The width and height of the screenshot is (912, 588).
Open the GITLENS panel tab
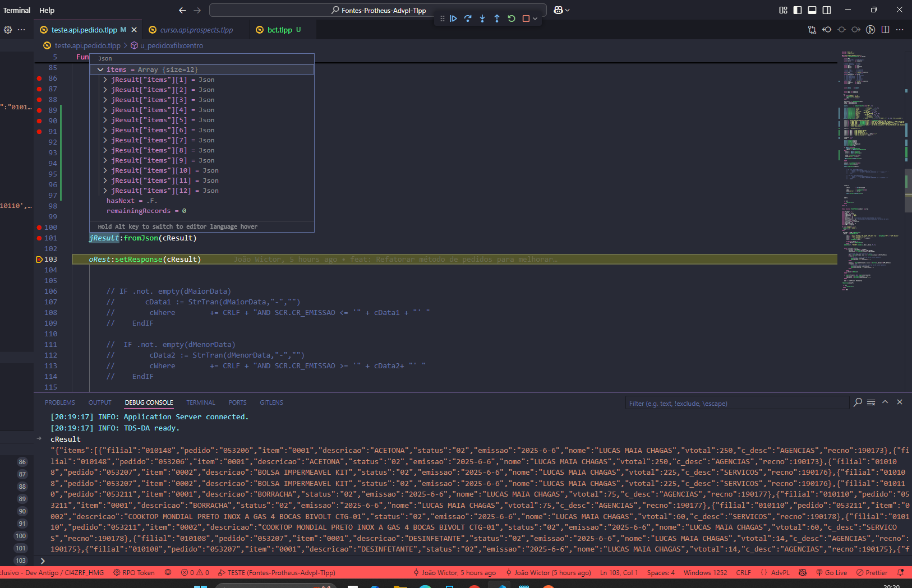(271, 402)
